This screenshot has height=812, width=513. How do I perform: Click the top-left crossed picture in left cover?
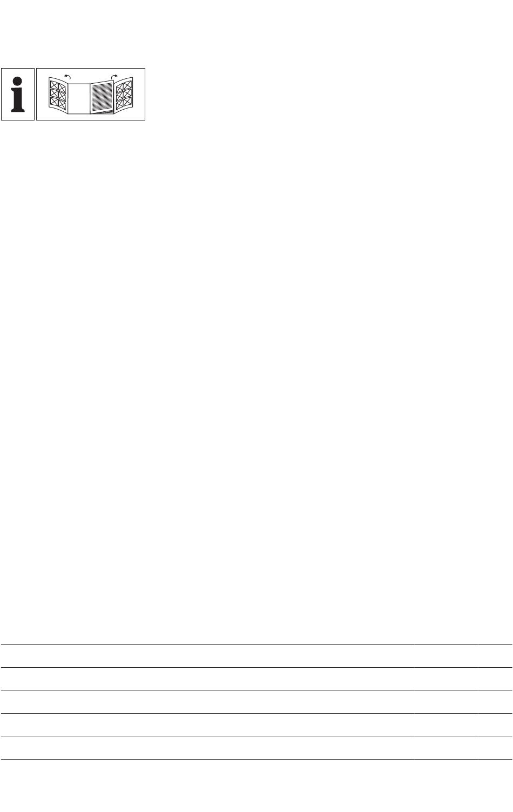pyautogui.click(x=53, y=84)
